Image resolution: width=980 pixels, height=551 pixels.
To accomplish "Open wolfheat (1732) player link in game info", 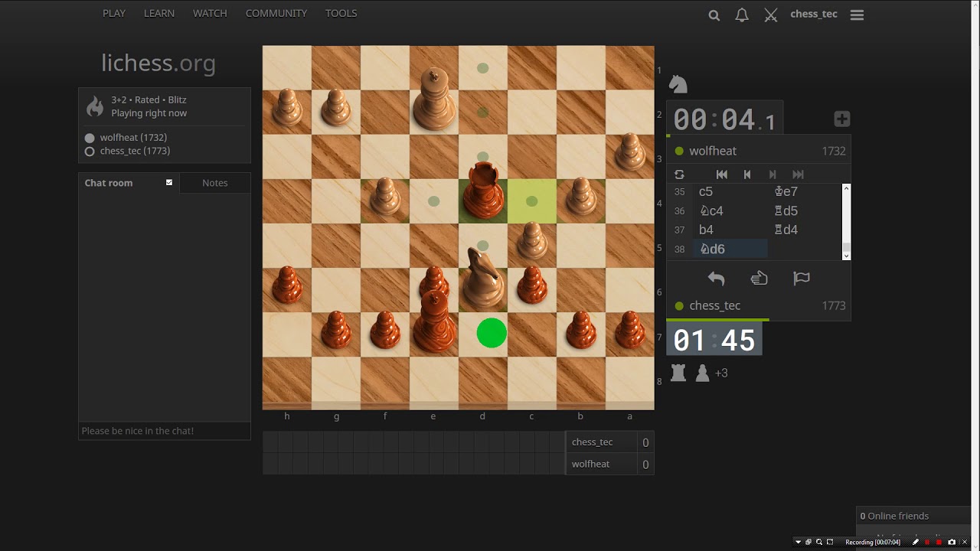I will pyautogui.click(x=133, y=138).
